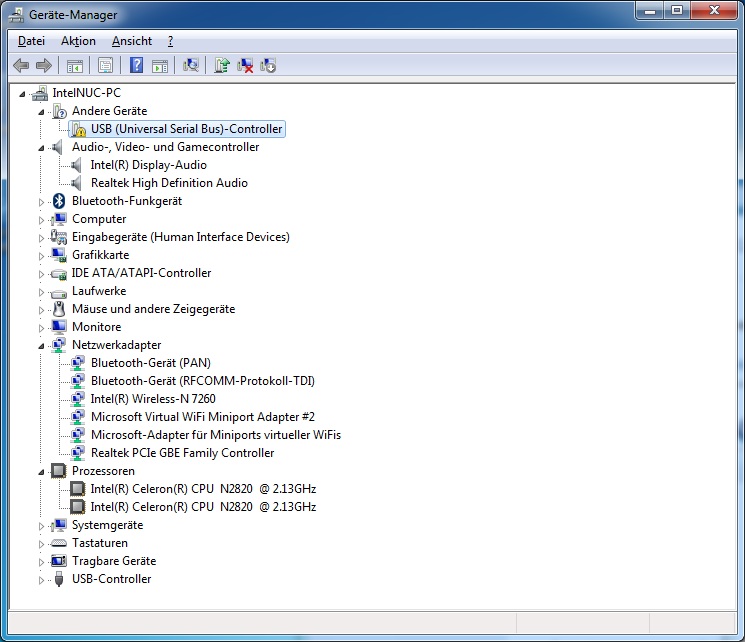Click the Laufwerke drive icon
Image resolution: width=745 pixels, height=642 pixels.
(x=59, y=293)
